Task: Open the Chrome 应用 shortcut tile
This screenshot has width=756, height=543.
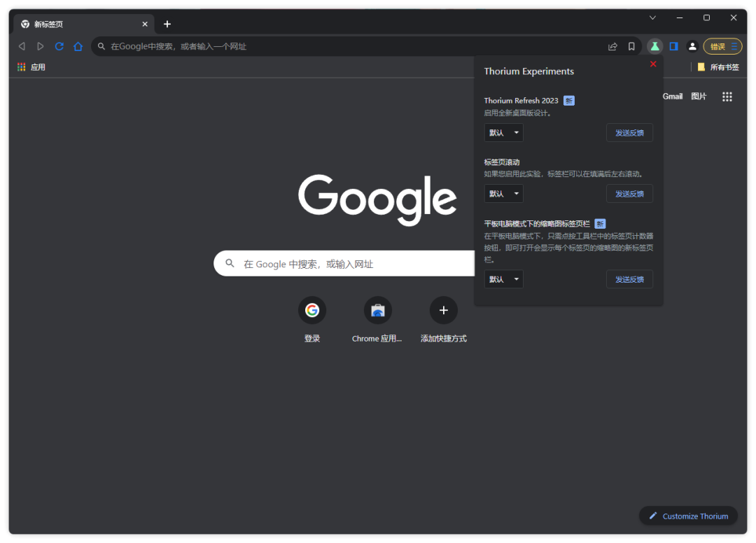Action: pos(377,320)
